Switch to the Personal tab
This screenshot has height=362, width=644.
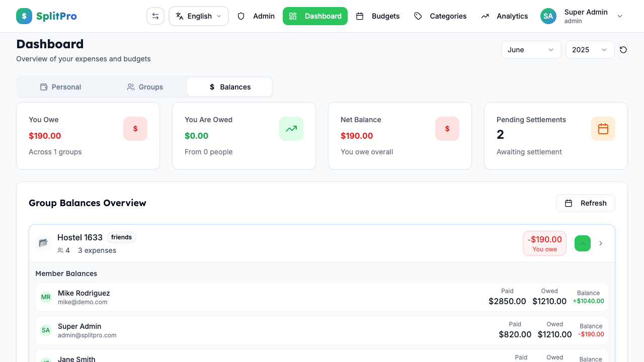60,86
